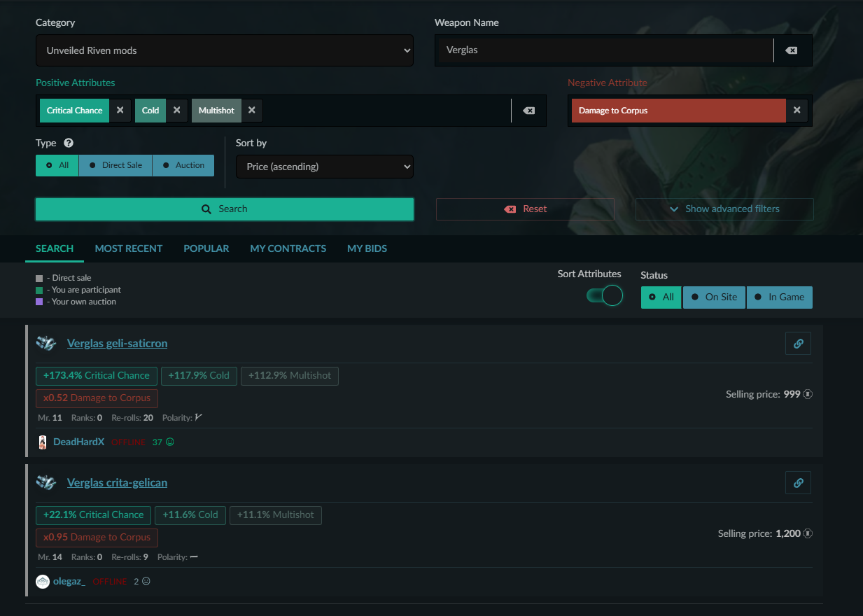Open the Category dropdown
Image resolution: width=863 pixels, height=616 pixels.
pyautogui.click(x=225, y=50)
